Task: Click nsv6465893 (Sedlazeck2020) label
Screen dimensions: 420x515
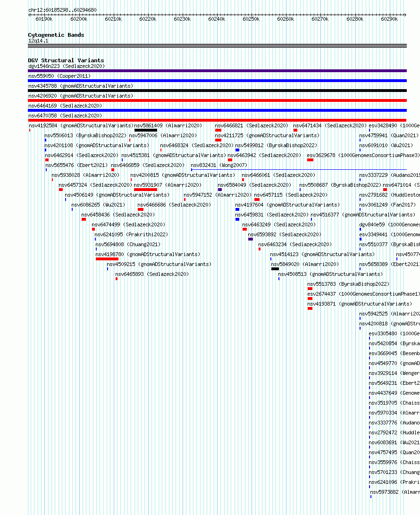Action: [152, 274]
